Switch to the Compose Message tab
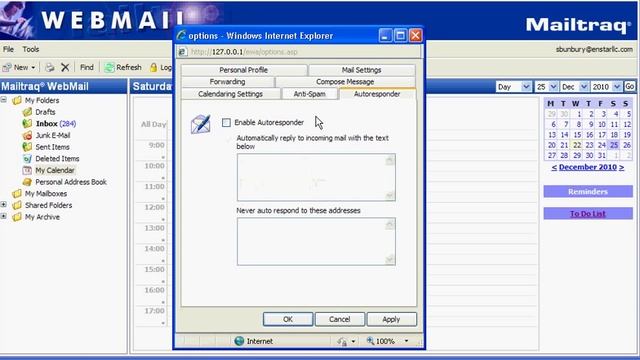The height and width of the screenshot is (360, 640). 345,82
